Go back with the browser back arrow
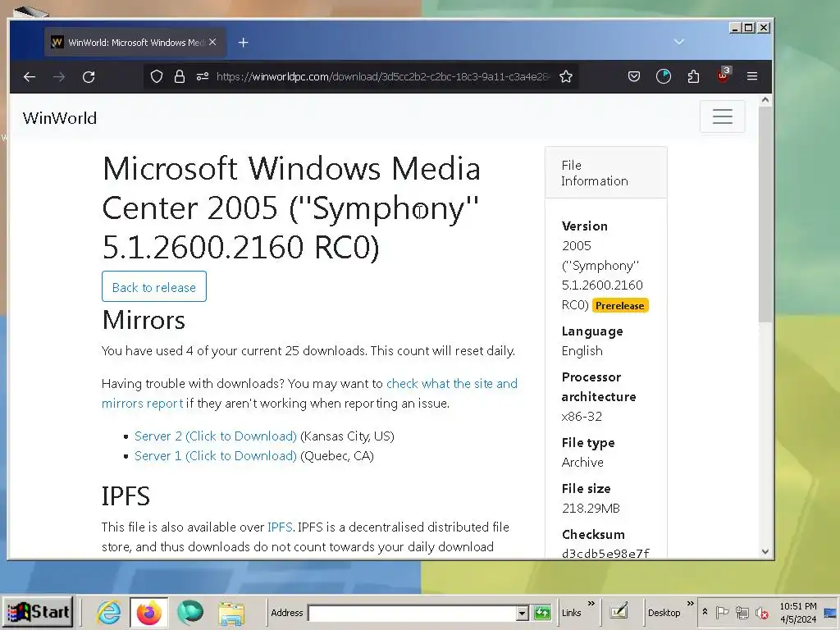The height and width of the screenshot is (630, 840). click(x=30, y=76)
